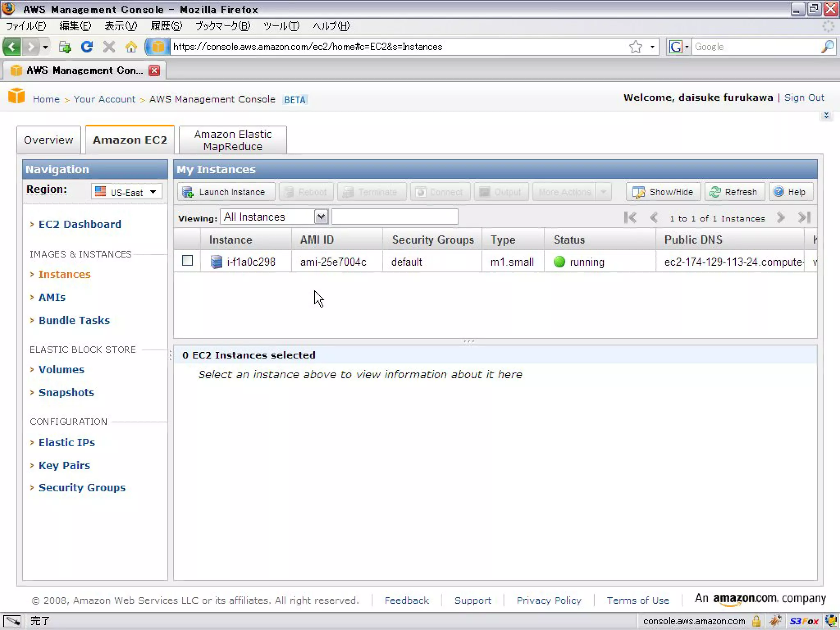The image size is (840, 630).
Task: Open Bundle Tasks in navigation
Action: pos(74,320)
